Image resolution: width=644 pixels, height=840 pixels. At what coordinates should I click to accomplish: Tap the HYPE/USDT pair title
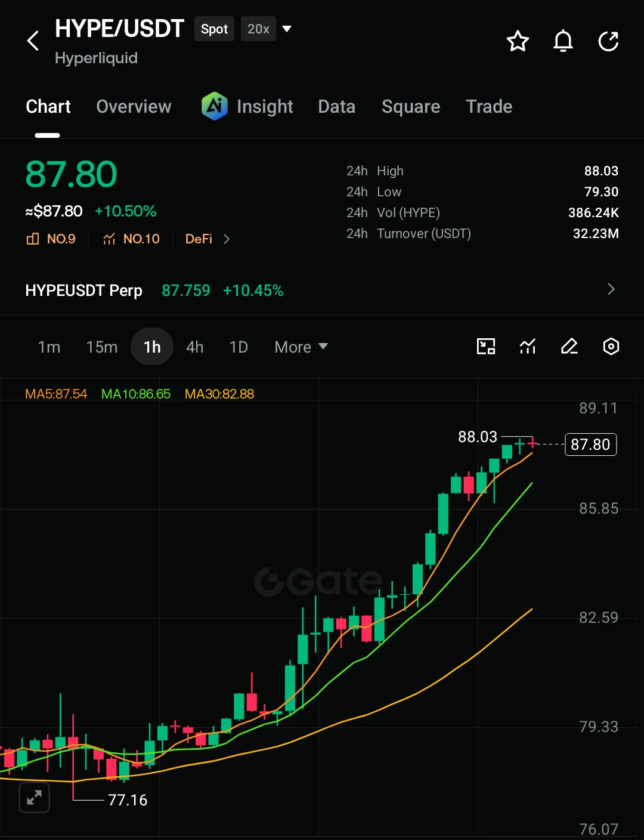point(119,29)
